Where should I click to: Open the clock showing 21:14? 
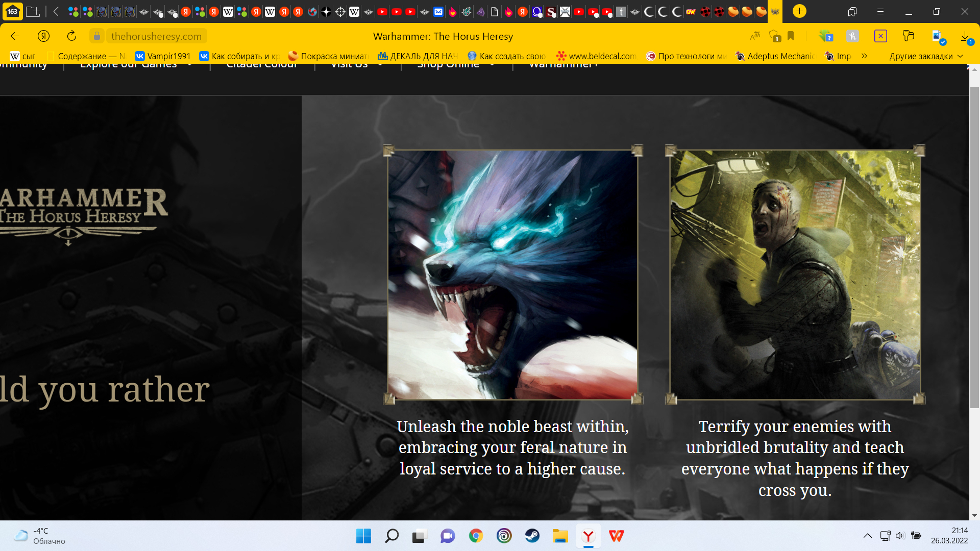pos(949,536)
